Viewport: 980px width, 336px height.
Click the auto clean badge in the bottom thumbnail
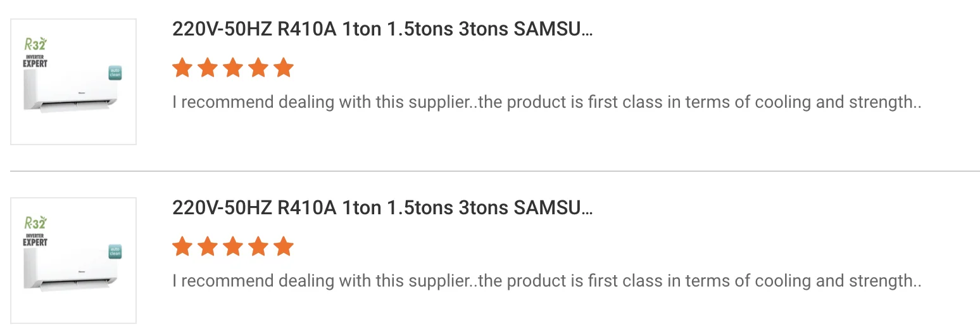point(115,251)
